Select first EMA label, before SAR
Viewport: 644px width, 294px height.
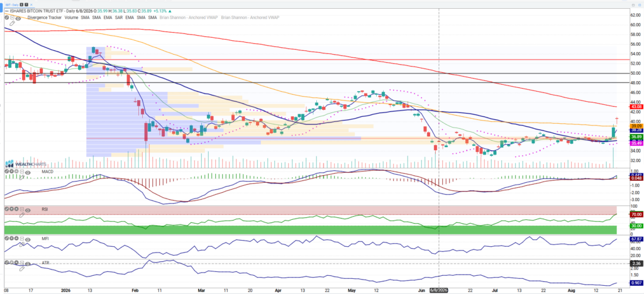click(x=108, y=18)
